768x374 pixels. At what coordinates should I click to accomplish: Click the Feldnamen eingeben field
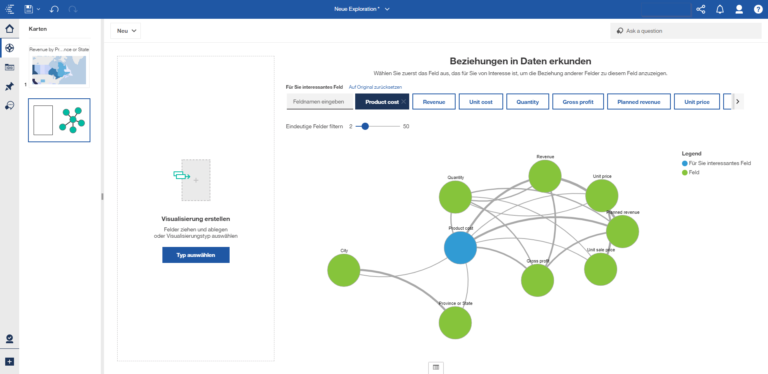[x=319, y=102]
